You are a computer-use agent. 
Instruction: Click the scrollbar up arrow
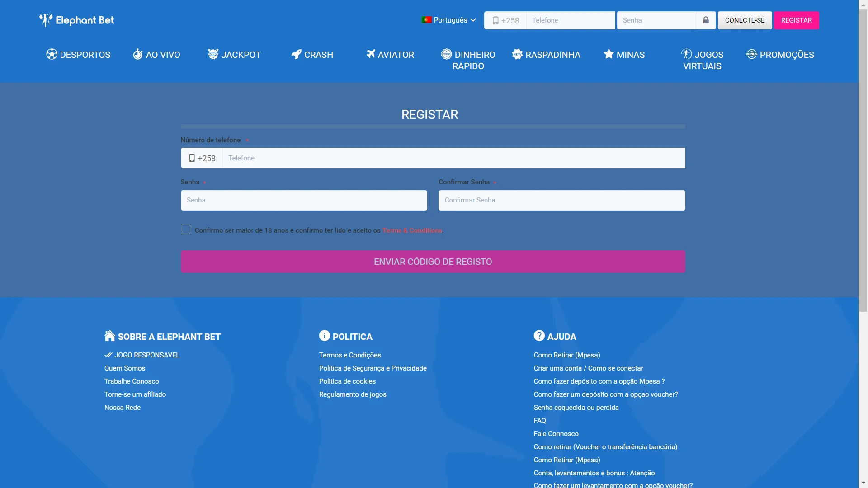click(x=863, y=5)
